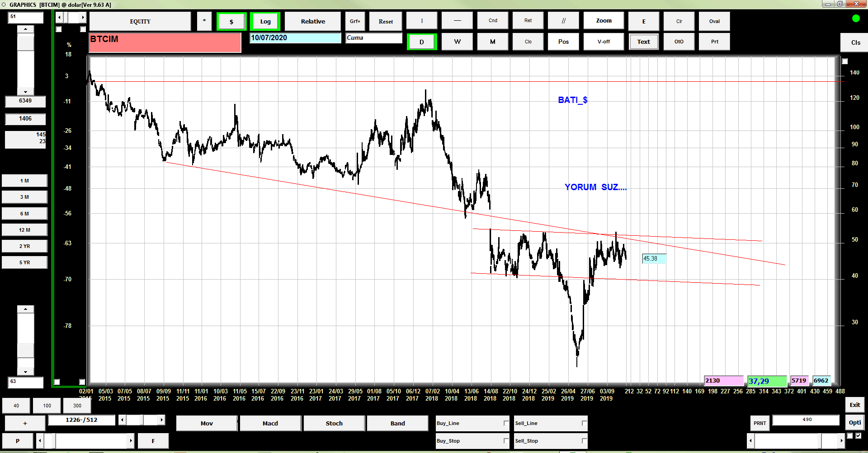Click up arrow of top-left vertical scrollbar
Screen dimensions: 868x453
(x=26, y=29)
